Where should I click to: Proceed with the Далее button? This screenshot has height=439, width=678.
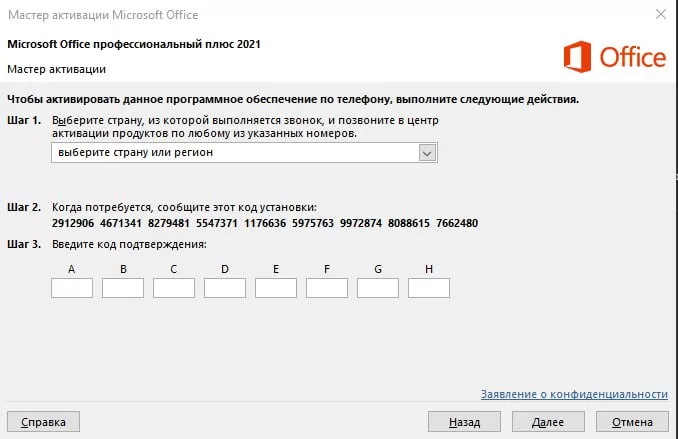pyautogui.click(x=548, y=422)
